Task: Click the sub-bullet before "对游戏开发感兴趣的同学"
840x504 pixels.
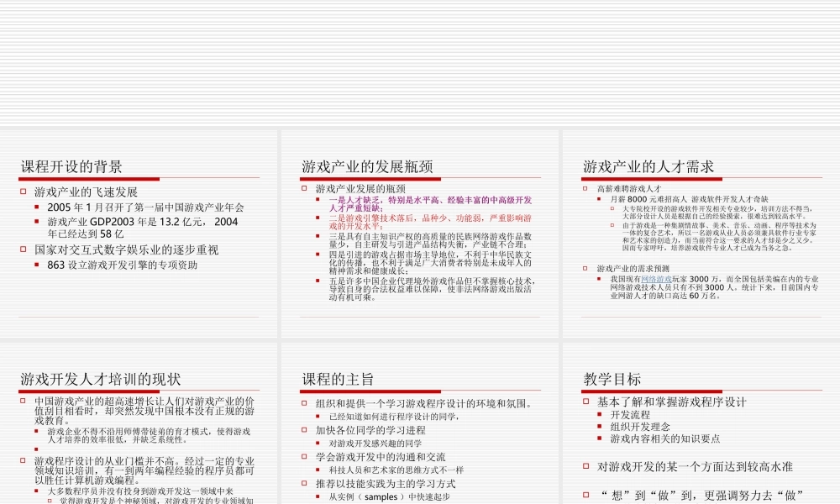Action: coord(318,443)
